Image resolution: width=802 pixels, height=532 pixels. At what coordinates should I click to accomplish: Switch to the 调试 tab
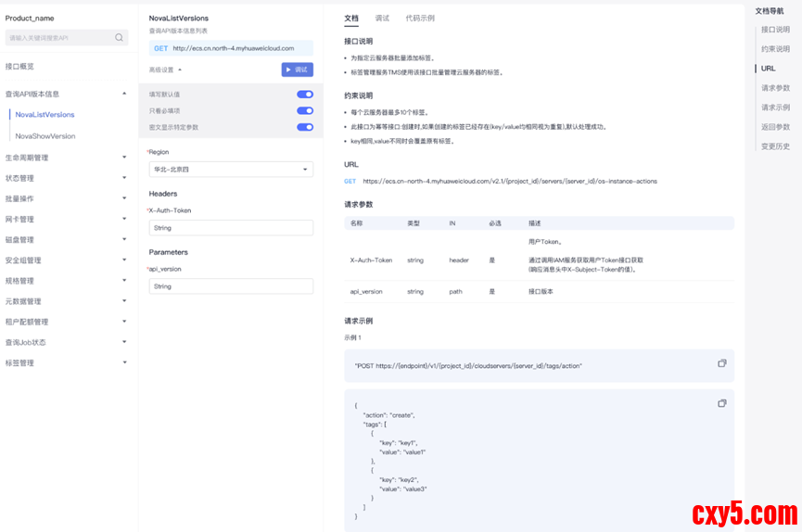382,19
